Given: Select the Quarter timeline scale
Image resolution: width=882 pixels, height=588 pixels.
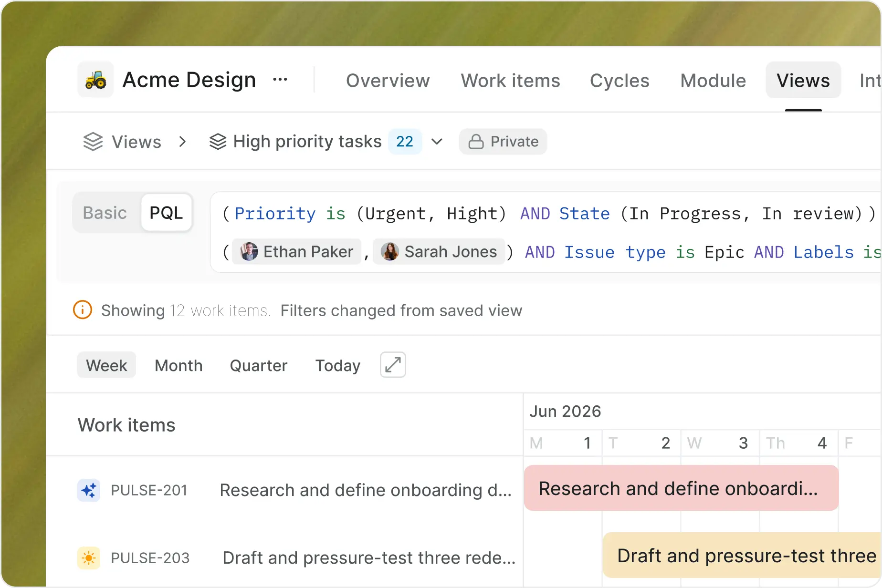Looking at the screenshot, I should click(259, 365).
